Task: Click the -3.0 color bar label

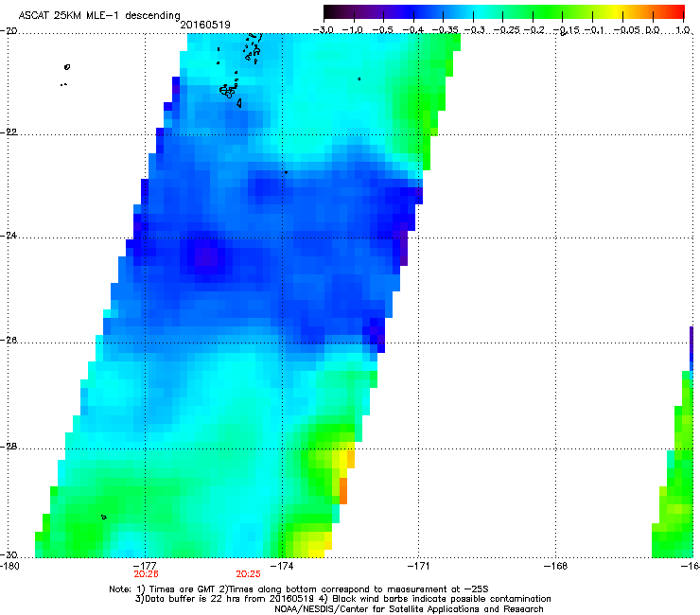Action: [324, 30]
